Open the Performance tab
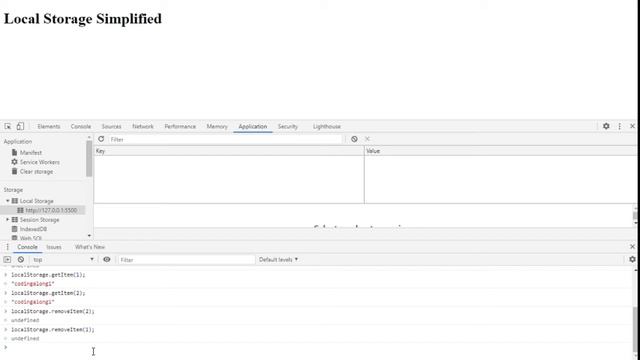The height and width of the screenshot is (360, 640). [180, 127]
